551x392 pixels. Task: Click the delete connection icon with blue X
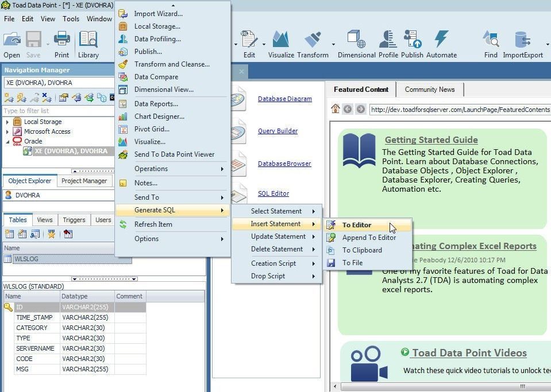pos(47,97)
